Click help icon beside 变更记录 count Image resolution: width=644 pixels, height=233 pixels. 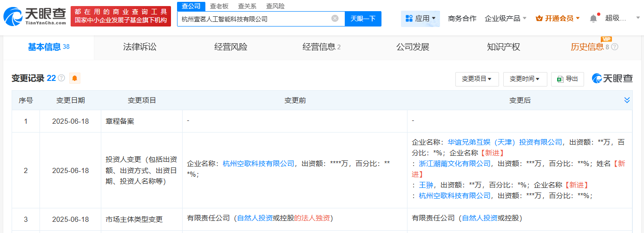(x=61, y=78)
